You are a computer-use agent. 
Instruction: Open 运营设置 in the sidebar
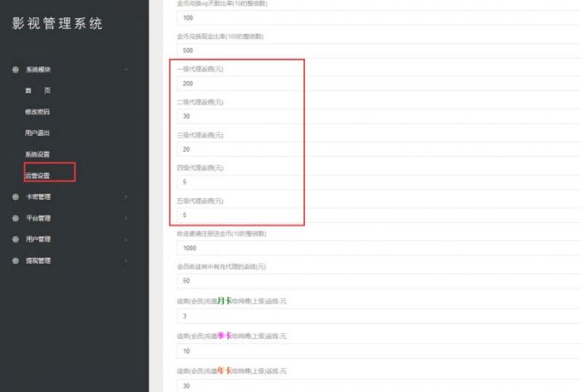(x=37, y=176)
